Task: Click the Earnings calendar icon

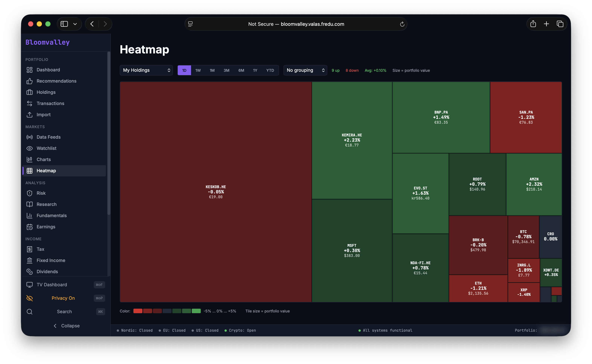Action: point(29,227)
